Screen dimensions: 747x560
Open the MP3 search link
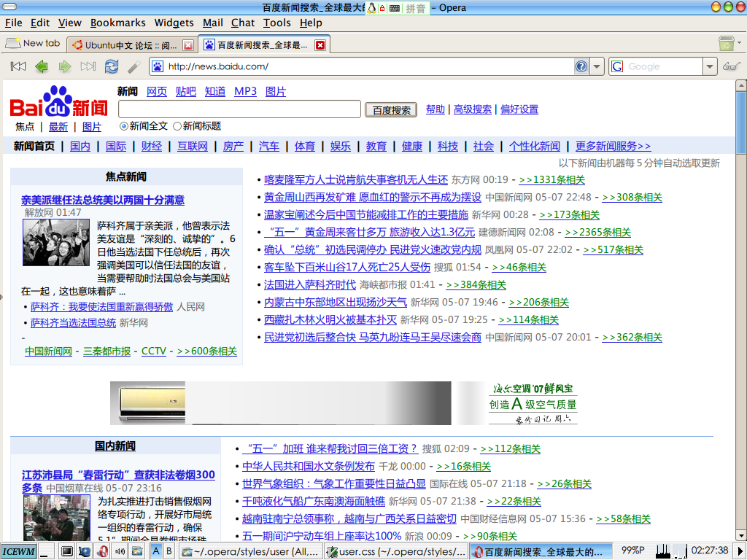(245, 91)
